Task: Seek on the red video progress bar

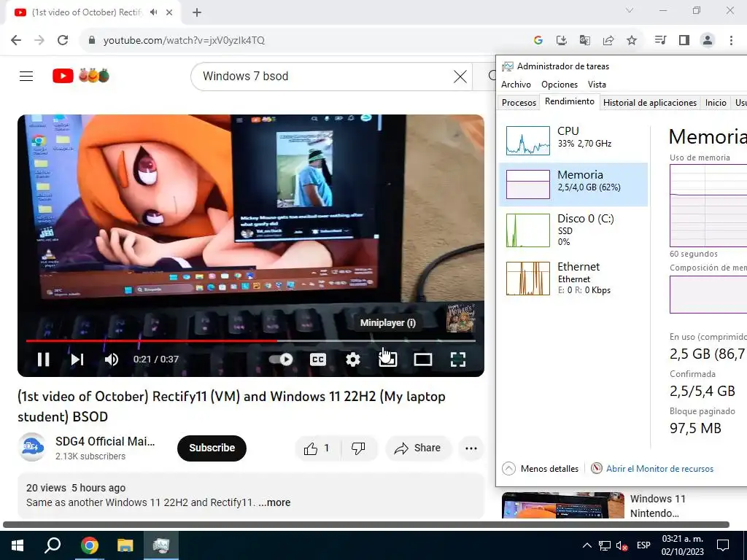Action: click(251, 341)
